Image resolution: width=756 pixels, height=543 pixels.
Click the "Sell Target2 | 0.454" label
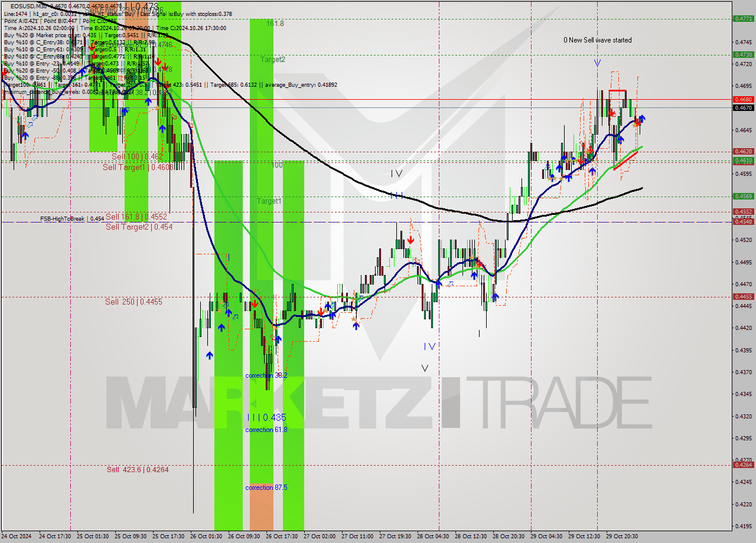click(x=139, y=226)
